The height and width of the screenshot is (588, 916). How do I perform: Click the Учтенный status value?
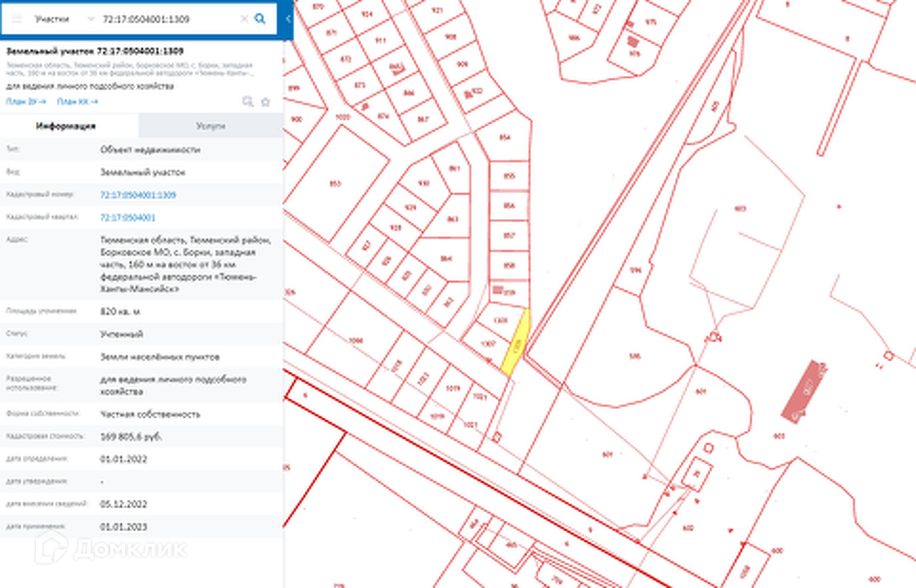coord(121,334)
